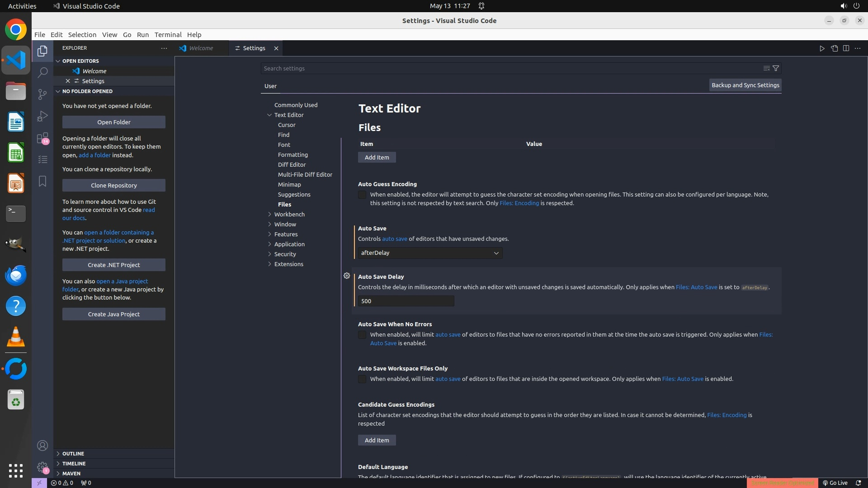Image resolution: width=868 pixels, height=488 pixels.
Task: Enable Auto Save When No Errors checkbox
Action: (362, 335)
